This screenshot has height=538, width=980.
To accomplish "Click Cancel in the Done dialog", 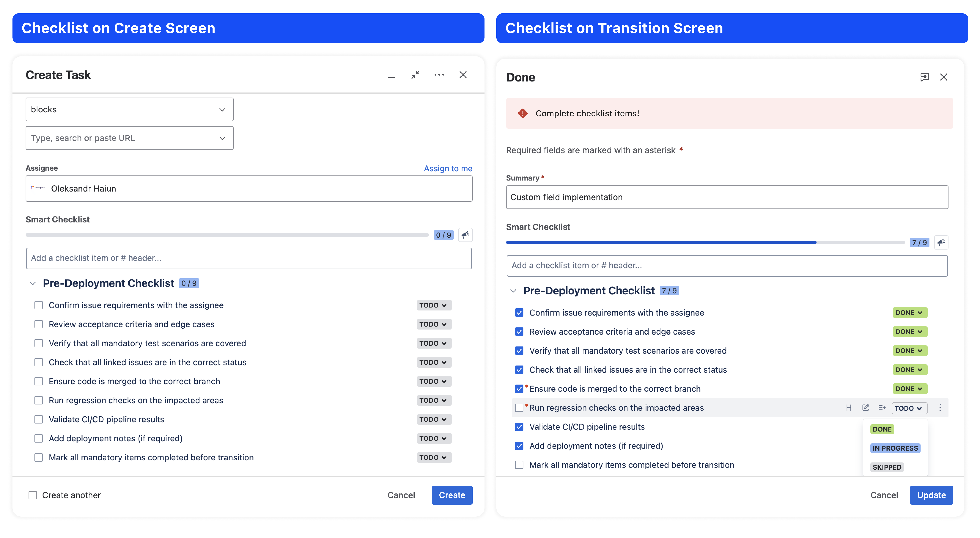I will pyautogui.click(x=884, y=495).
